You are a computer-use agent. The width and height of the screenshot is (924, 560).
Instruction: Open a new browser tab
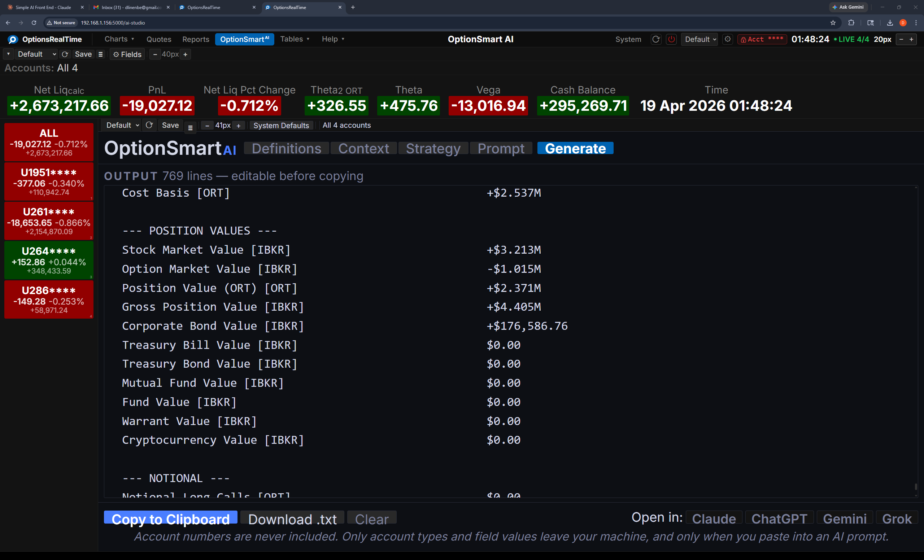click(353, 7)
